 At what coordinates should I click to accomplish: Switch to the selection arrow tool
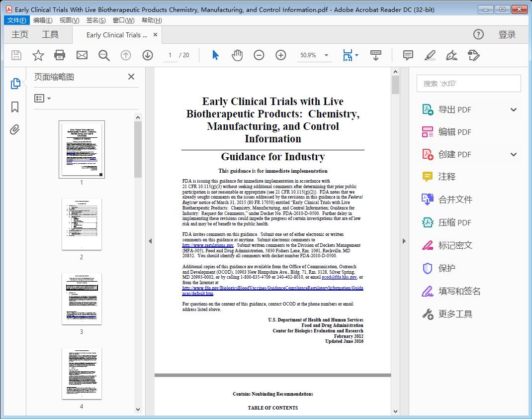tap(215, 55)
